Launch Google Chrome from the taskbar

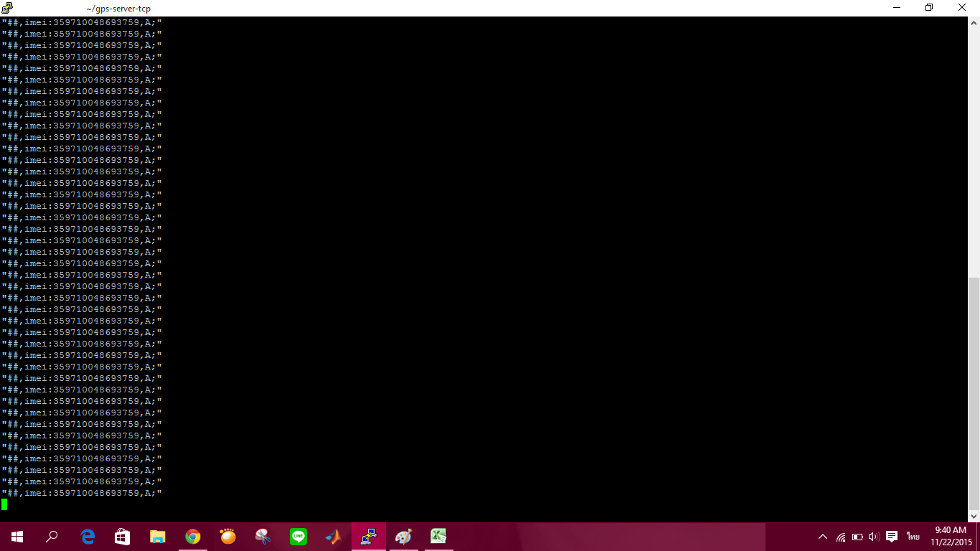coord(193,537)
